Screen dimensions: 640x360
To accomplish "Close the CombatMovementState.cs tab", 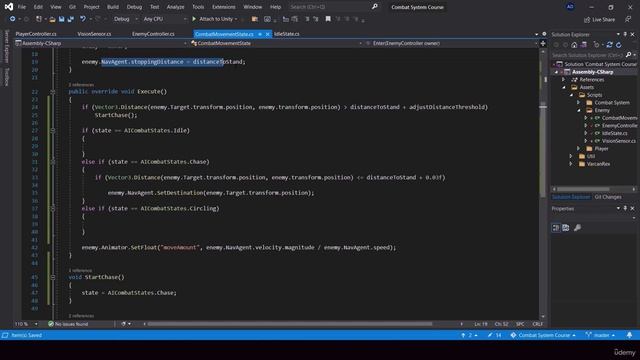I will pos(268,34).
